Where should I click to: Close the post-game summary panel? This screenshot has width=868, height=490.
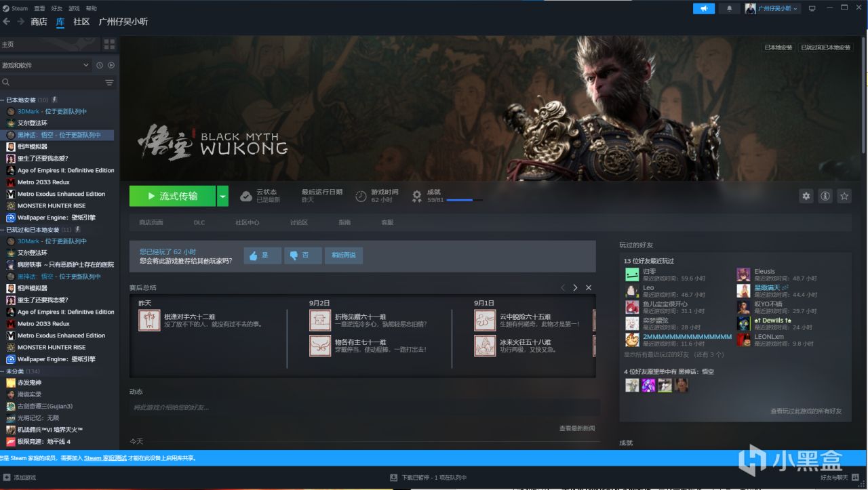click(x=589, y=287)
